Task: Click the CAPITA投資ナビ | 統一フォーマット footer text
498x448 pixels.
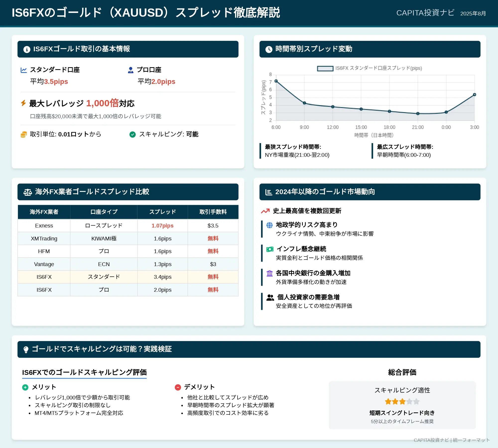Action: click(x=452, y=440)
